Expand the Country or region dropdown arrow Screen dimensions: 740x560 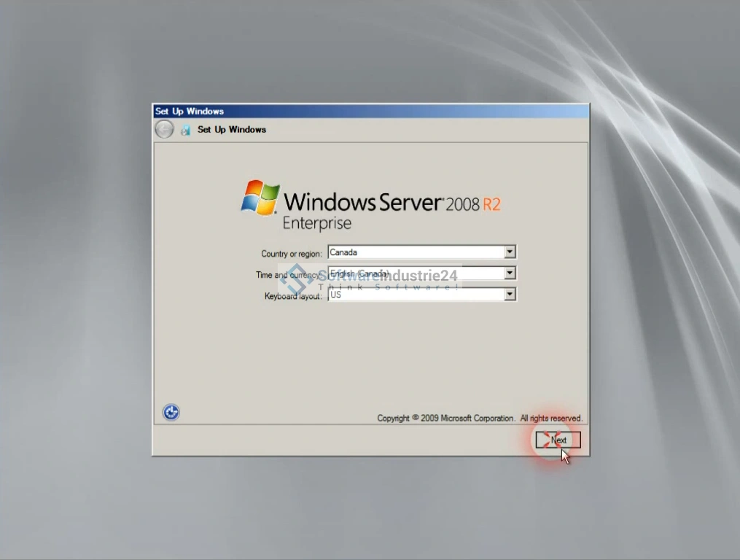(x=510, y=252)
